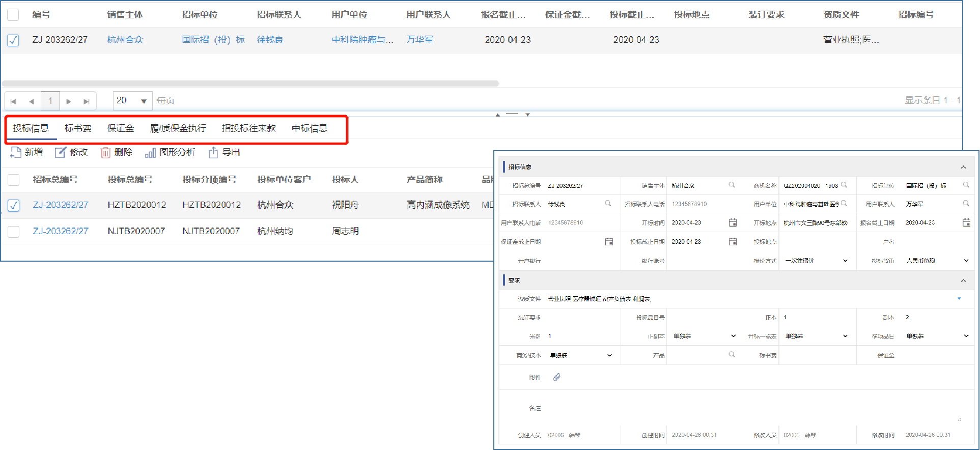Open the 徐钱良 contact link
Viewport: 980px width, 450px height.
coord(270,40)
